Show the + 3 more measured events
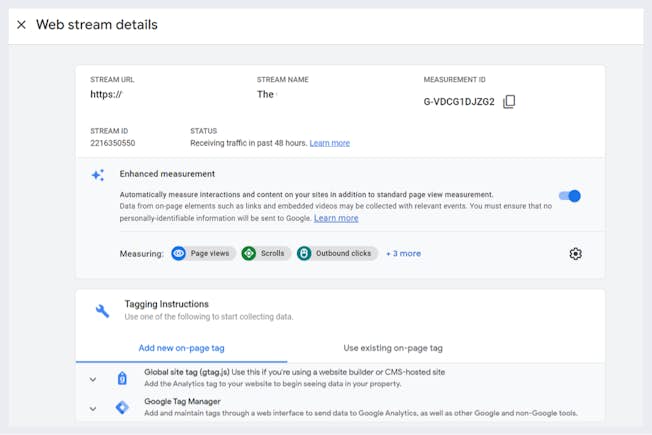Screen dimensions: 652x435 tap(403, 253)
